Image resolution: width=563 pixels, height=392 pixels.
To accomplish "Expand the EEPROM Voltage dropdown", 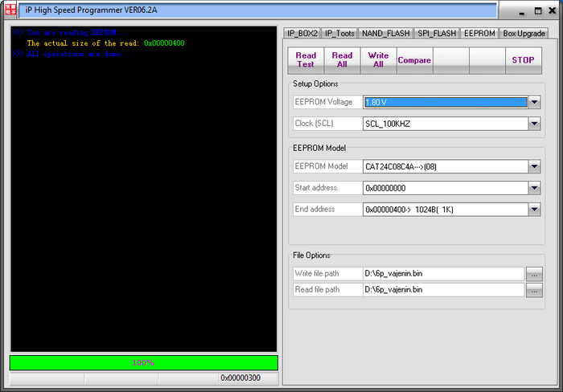I will [x=534, y=102].
